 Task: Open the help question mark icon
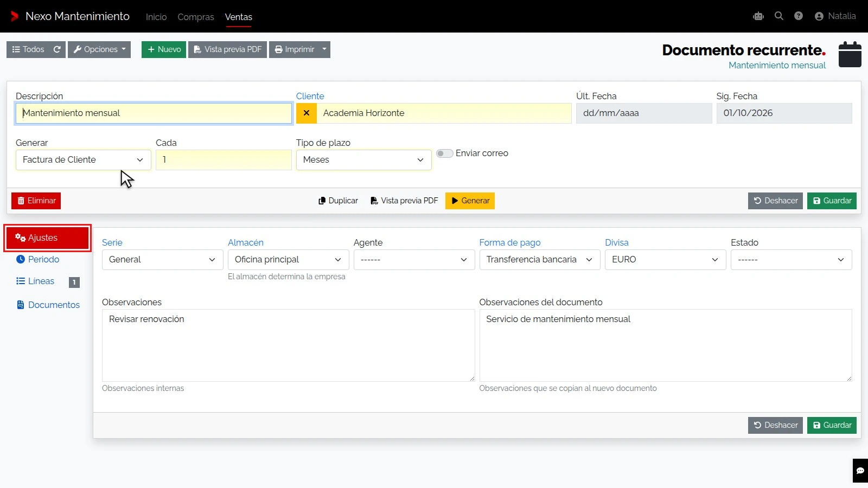[x=799, y=16]
